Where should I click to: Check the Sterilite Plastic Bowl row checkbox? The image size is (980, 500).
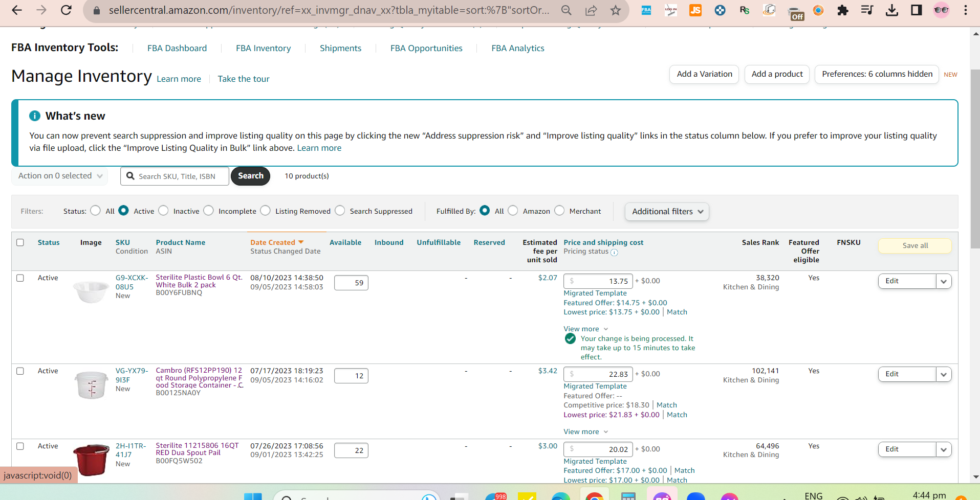coord(20,278)
